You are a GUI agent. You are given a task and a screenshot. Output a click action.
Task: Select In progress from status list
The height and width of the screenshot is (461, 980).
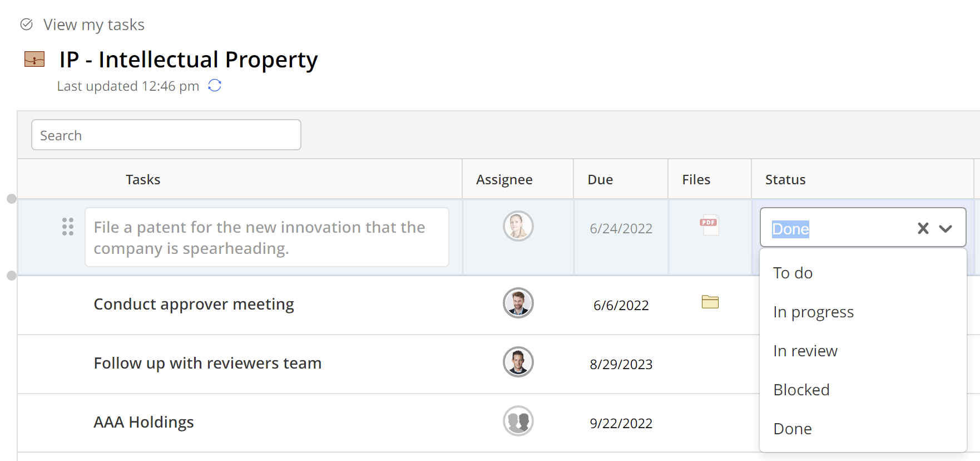[813, 312]
